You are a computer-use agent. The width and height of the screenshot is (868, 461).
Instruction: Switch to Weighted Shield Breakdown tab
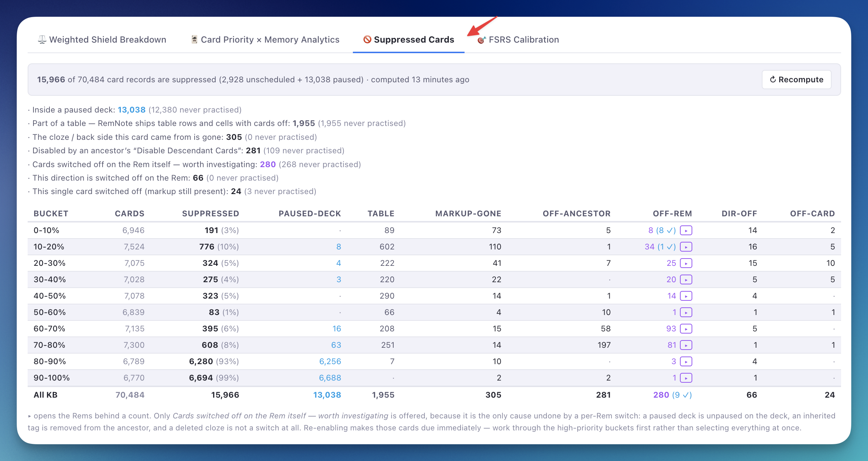coord(102,40)
